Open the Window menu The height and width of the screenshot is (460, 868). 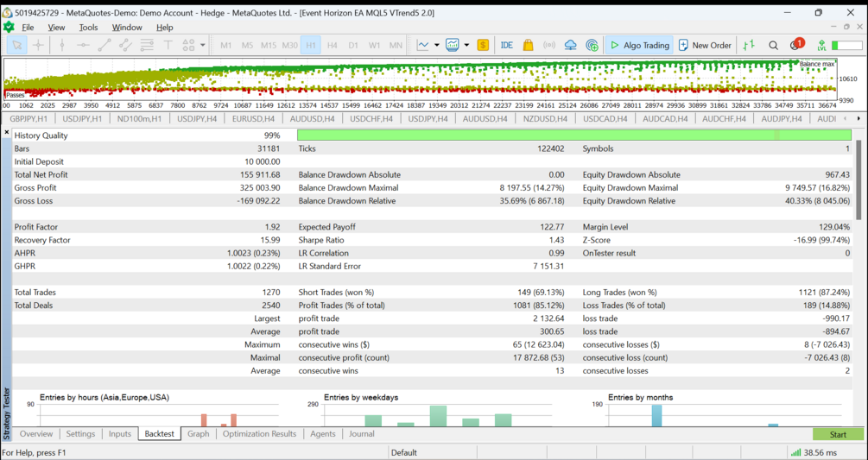(x=127, y=27)
